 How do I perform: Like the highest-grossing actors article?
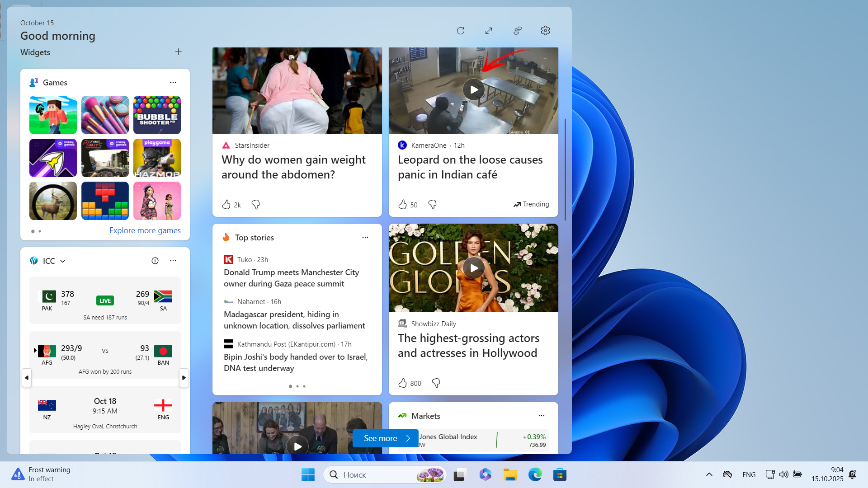[x=402, y=383]
